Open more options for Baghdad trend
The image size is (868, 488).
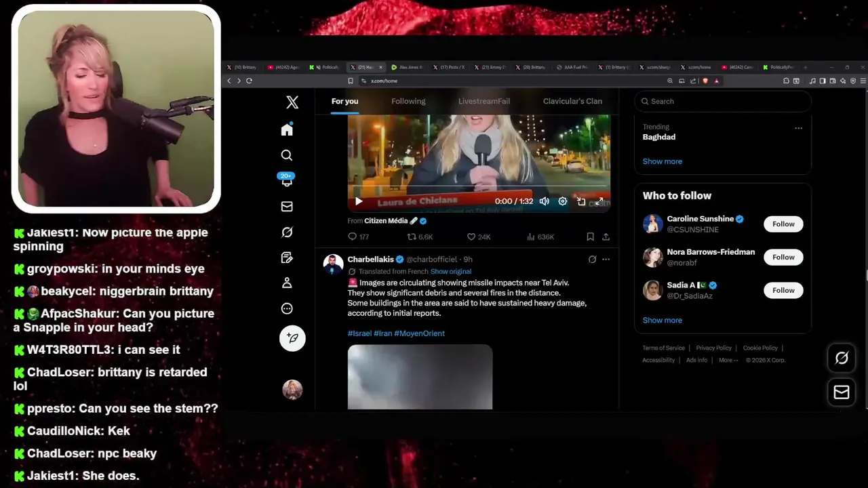point(798,128)
